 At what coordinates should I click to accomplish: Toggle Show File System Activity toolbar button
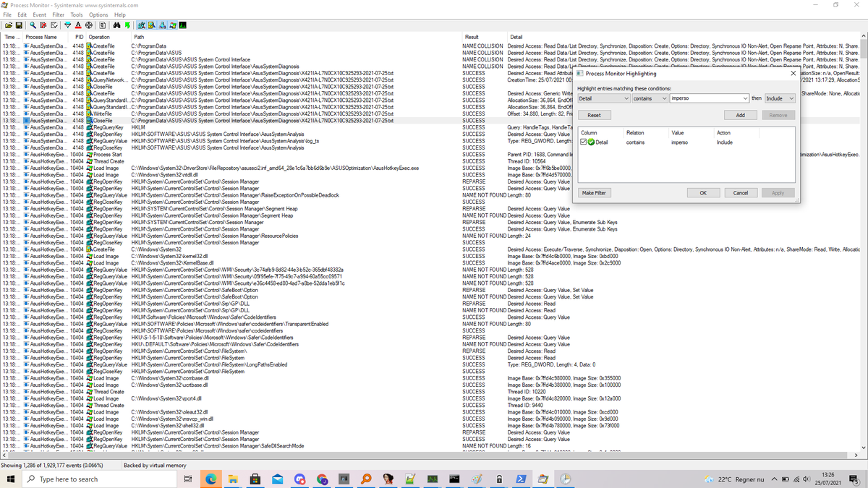point(151,25)
